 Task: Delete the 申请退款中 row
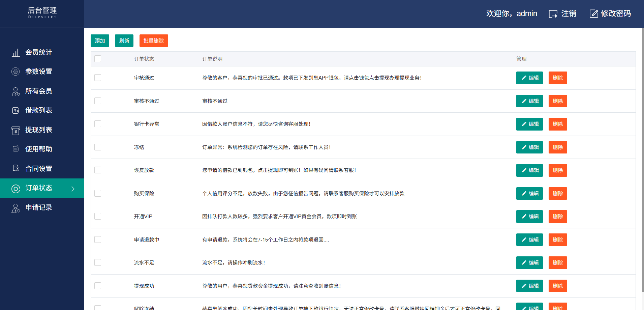click(558, 240)
